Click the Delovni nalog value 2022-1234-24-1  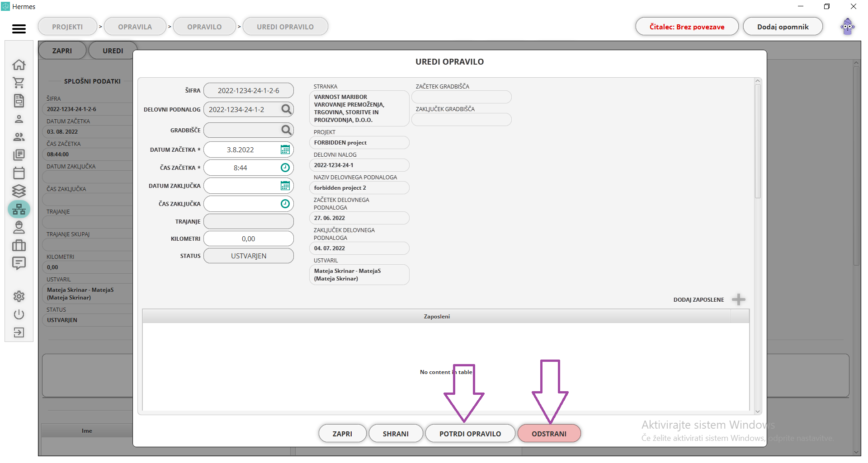pyautogui.click(x=359, y=165)
